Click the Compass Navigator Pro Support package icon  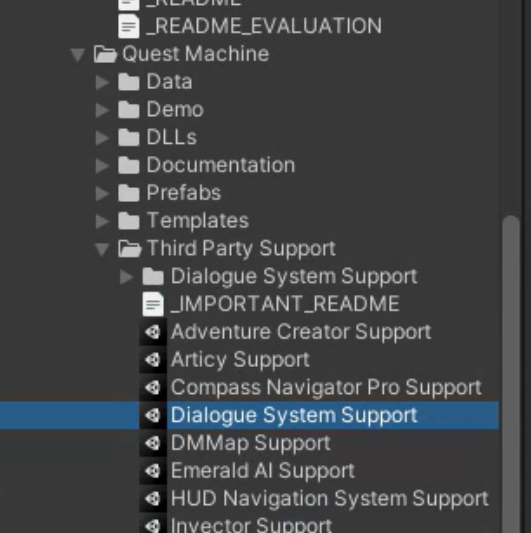(x=153, y=388)
